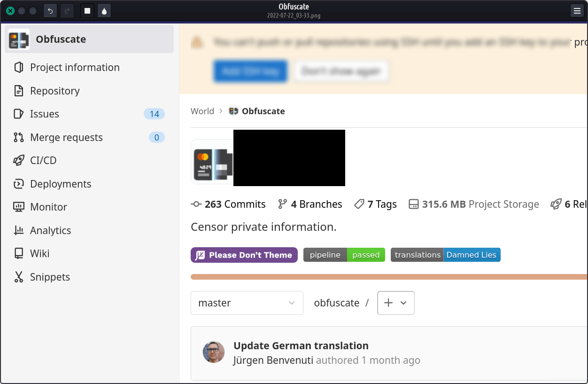588x384 pixels.
Task: Click the World breadcrumb link
Action: (x=202, y=111)
